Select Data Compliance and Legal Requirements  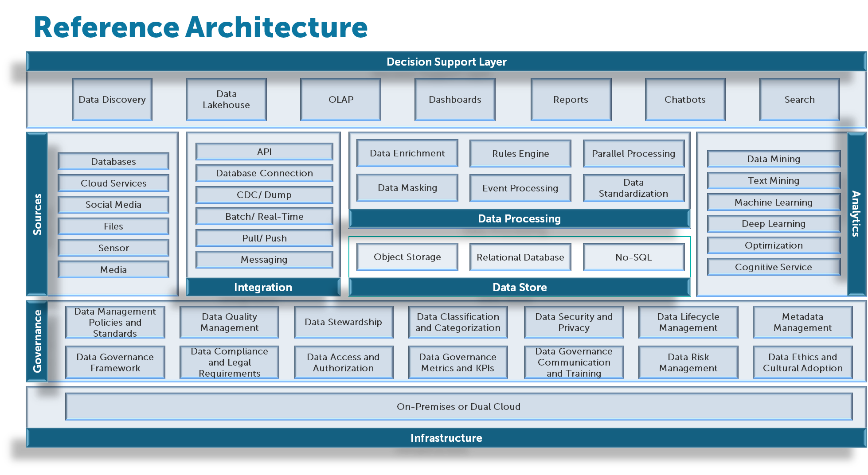coord(230,362)
